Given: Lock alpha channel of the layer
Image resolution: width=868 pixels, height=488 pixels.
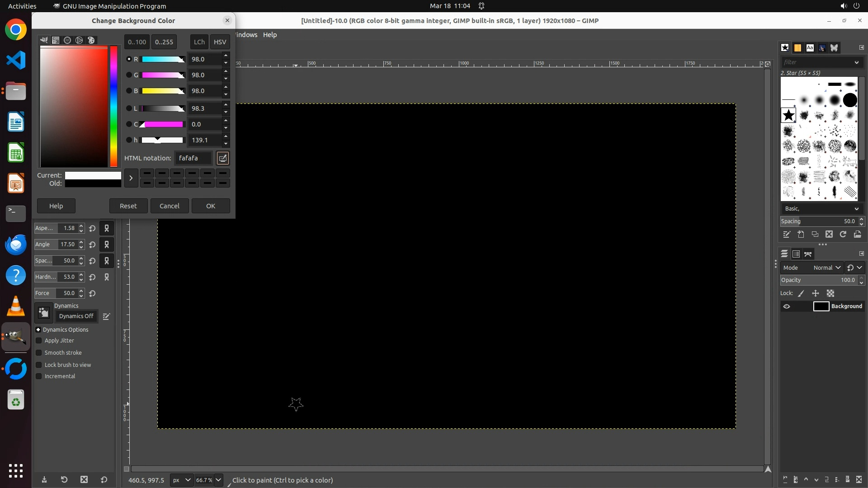Looking at the screenshot, I should pyautogui.click(x=830, y=293).
